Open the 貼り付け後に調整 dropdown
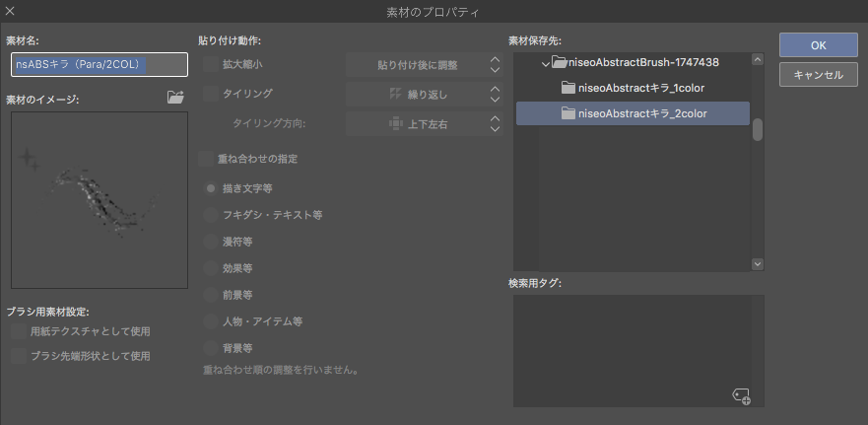 [425, 65]
